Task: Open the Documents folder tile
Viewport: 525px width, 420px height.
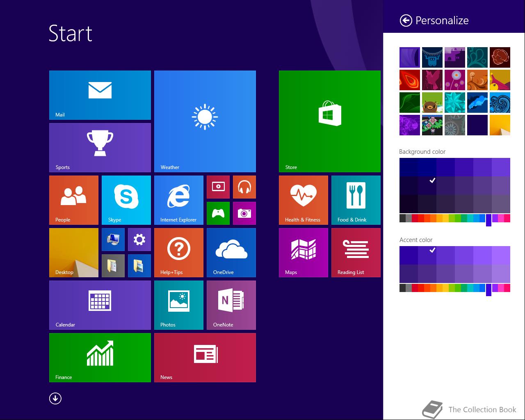Action: click(x=113, y=266)
